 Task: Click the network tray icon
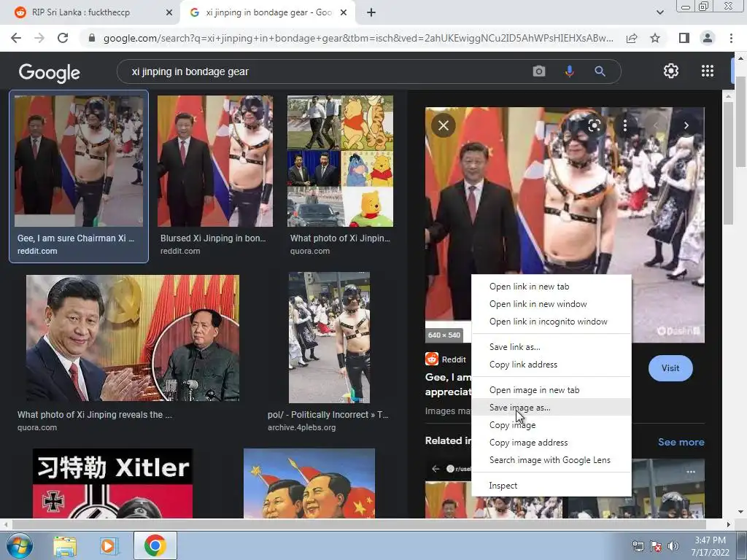pyautogui.click(x=638, y=546)
